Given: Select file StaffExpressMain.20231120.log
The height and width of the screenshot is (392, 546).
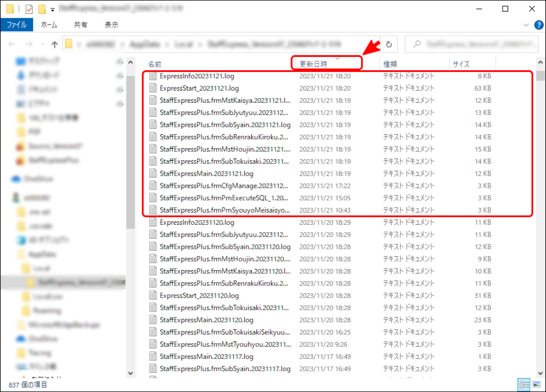Looking at the screenshot, I should 206,320.
